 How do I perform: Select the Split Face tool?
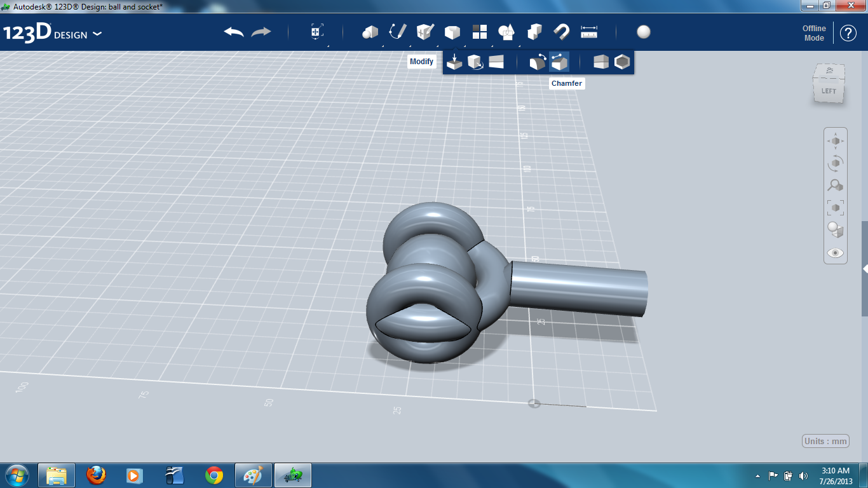[498, 60]
